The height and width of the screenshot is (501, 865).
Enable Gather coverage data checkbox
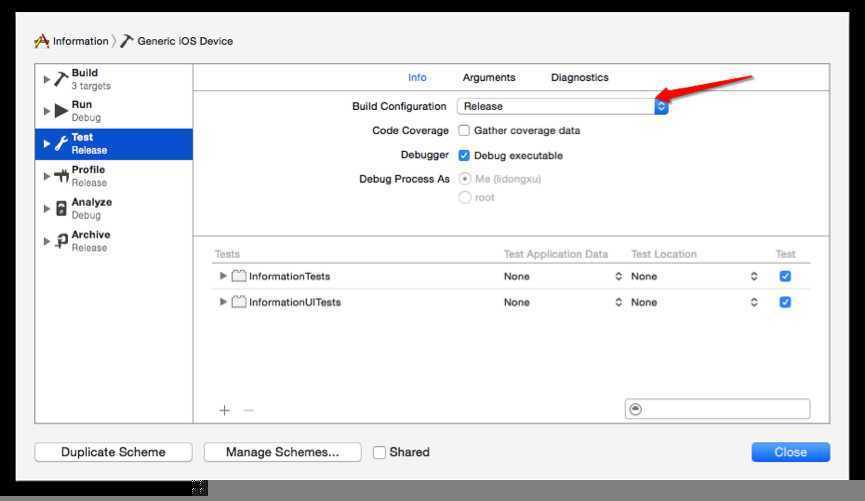(x=464, y=131)
